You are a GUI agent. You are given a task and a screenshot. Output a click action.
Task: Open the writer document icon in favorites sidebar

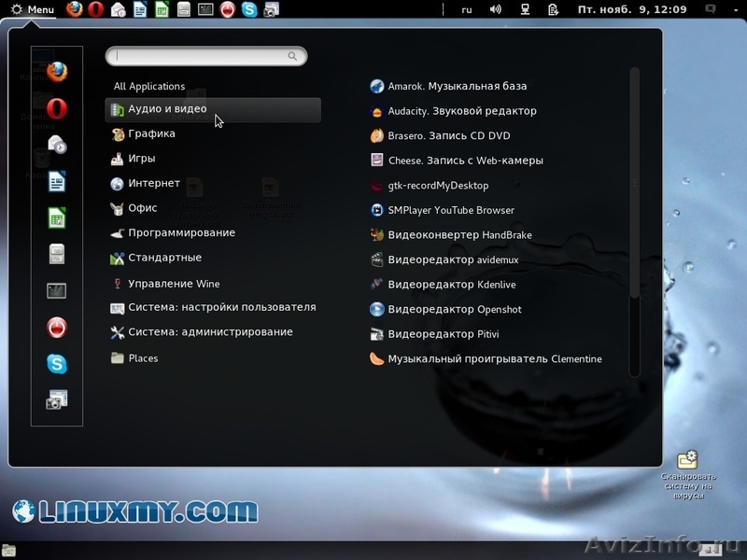point(57,181)
